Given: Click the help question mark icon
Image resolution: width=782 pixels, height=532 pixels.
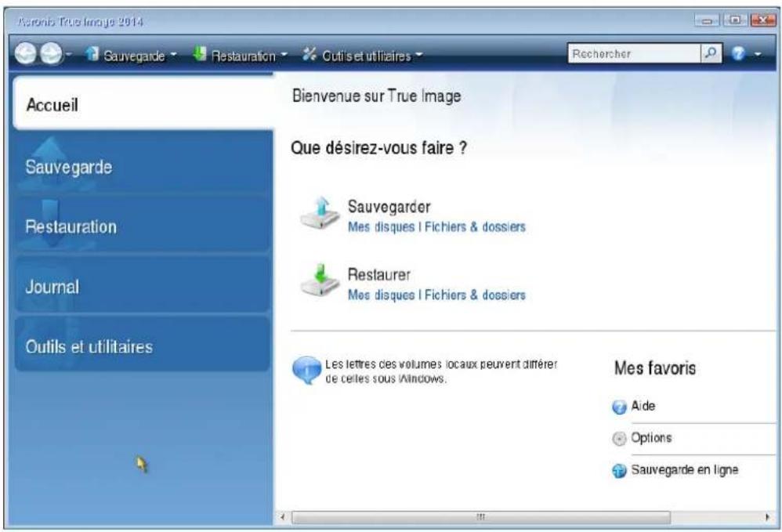Looking at the screenshot, I should (x=739, y=54).
